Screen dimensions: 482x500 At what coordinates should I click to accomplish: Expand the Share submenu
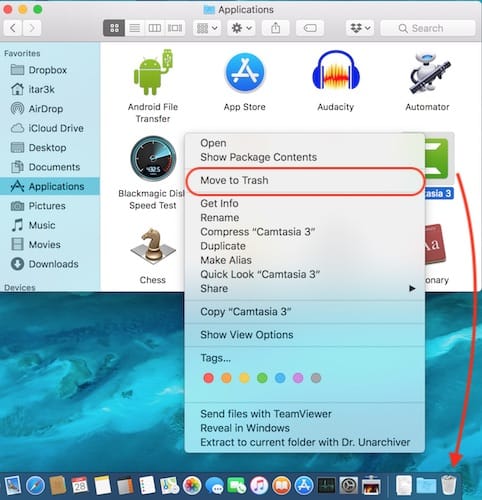click(305, 288)
